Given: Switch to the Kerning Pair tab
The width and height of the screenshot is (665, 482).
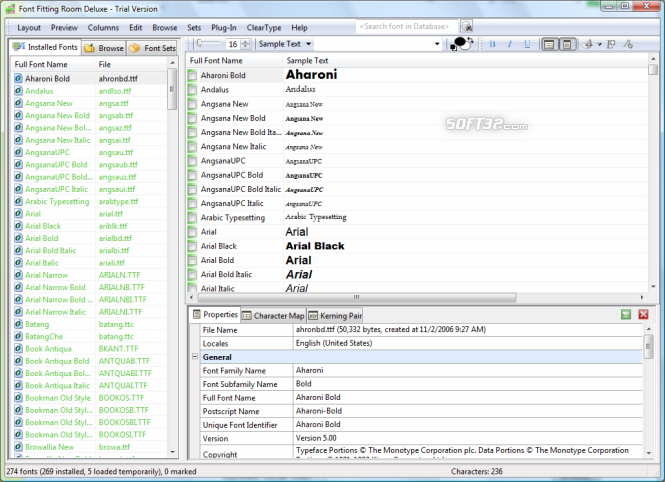Looking at the screenshot, I should (x=335, y=316).
